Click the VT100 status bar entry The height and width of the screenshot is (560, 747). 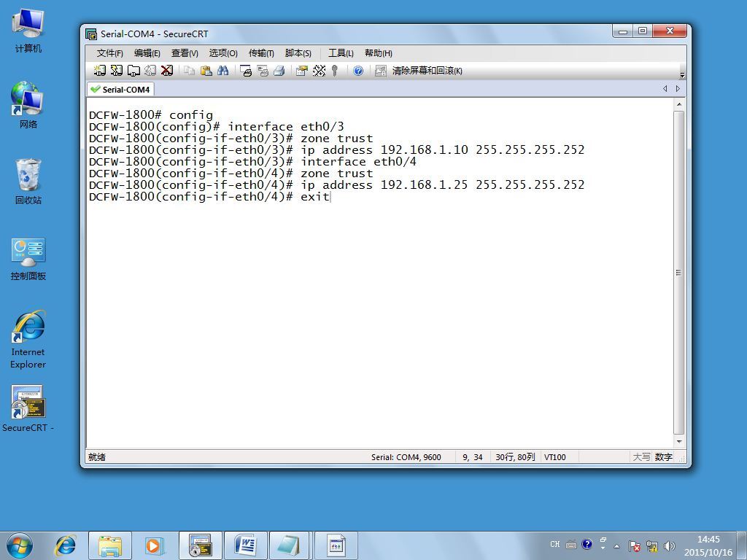click(x=555, y=457)
